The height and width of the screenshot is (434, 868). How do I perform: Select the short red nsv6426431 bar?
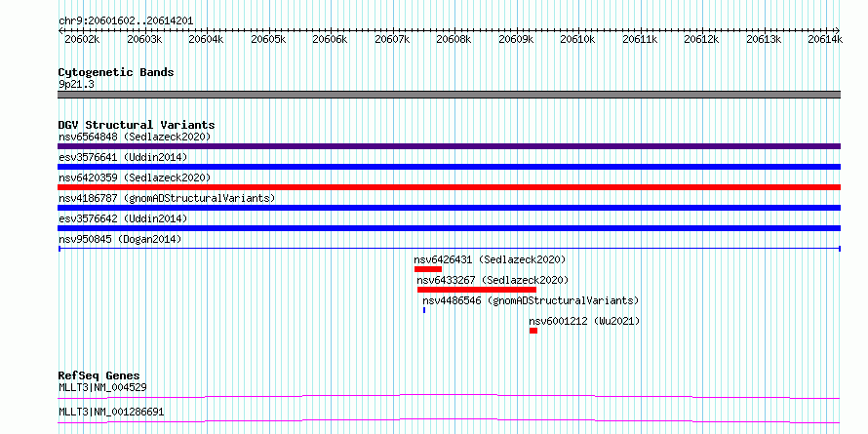tap(428, 269)
